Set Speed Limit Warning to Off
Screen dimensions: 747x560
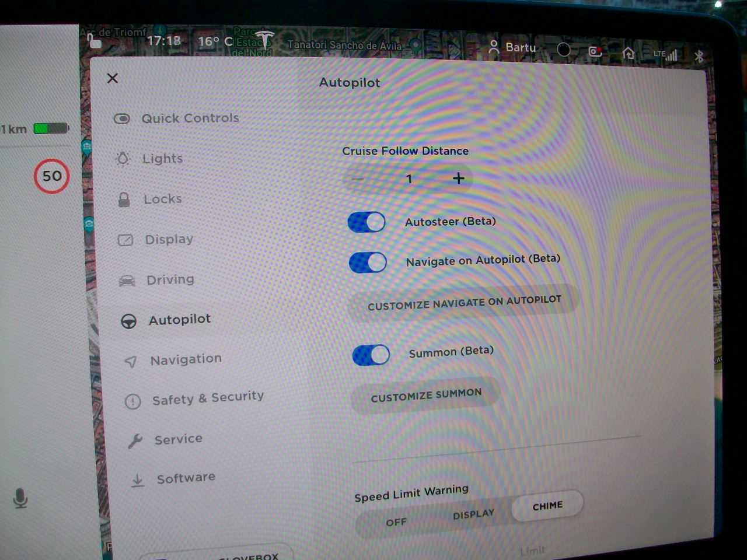(396, 522)
